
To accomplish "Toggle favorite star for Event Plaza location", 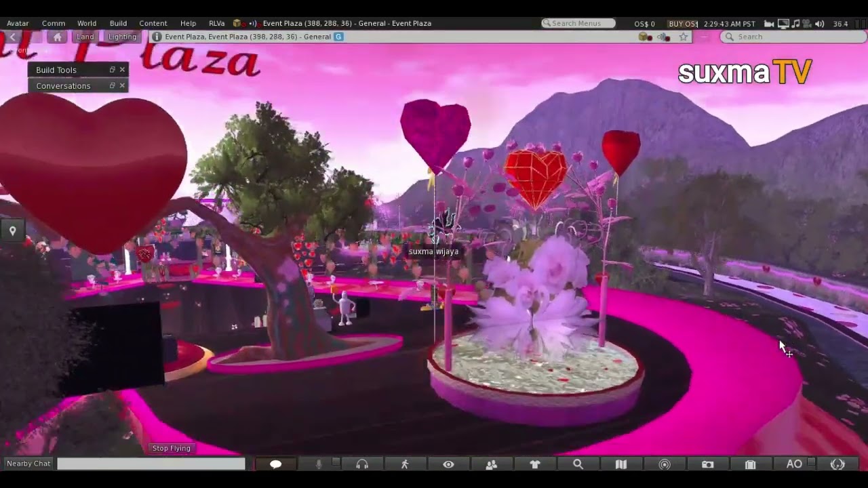I will click(684, 37).
